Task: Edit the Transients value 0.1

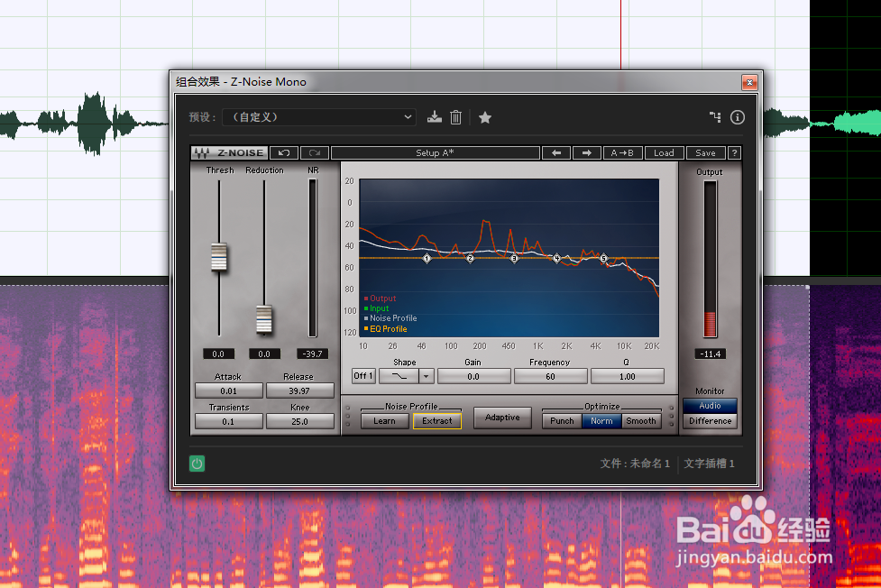Action: click(229, 421)
